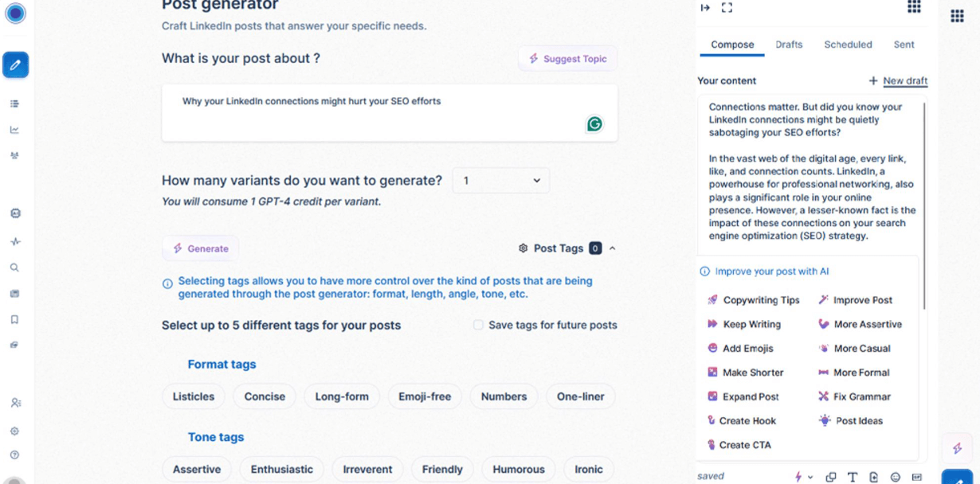Click the pencil compose icon in sidebar
Image resolution: width=980 pixels, height=484 pixels.
pyautogui.click(x=15, y=65)
